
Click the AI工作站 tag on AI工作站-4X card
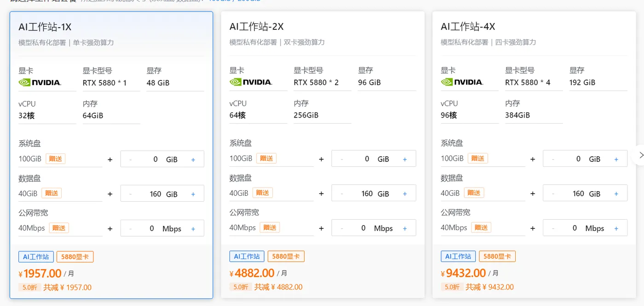[458, 256]
